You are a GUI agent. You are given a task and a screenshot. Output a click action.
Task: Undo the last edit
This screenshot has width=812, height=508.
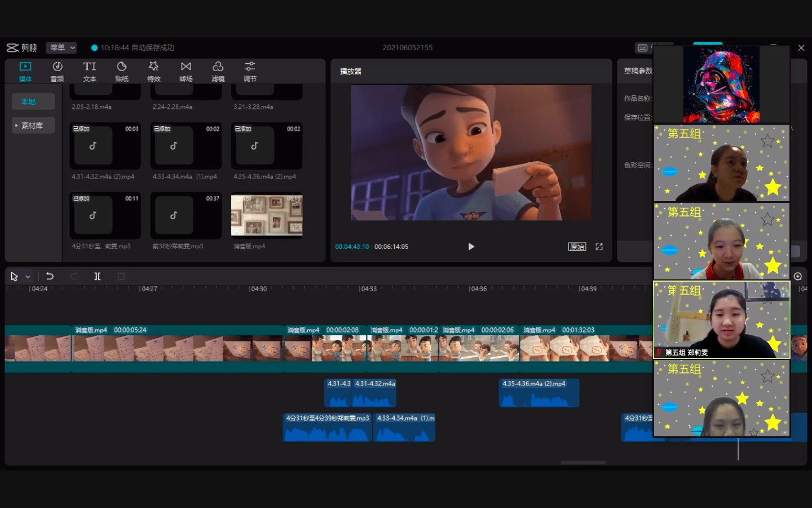tap(50, 276)
